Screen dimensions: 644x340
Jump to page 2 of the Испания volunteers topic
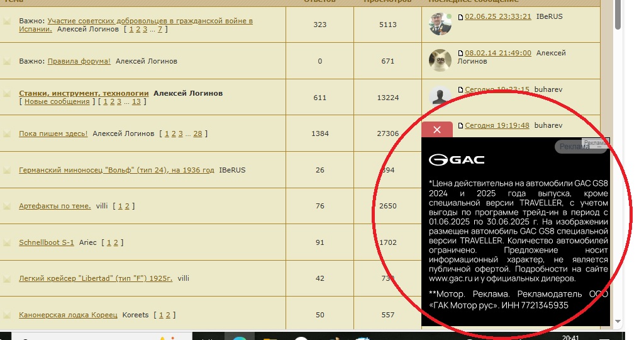138,29
